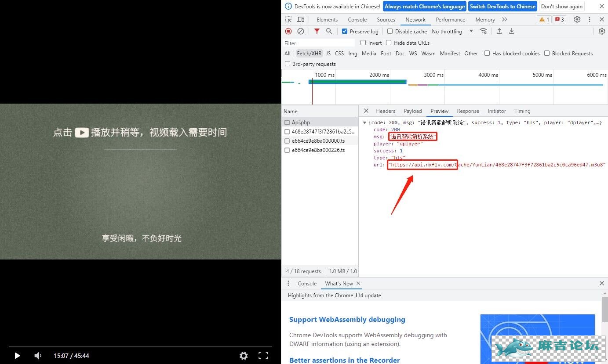
Task: Click the errors count badge showing 3
Action: (559, 19)
